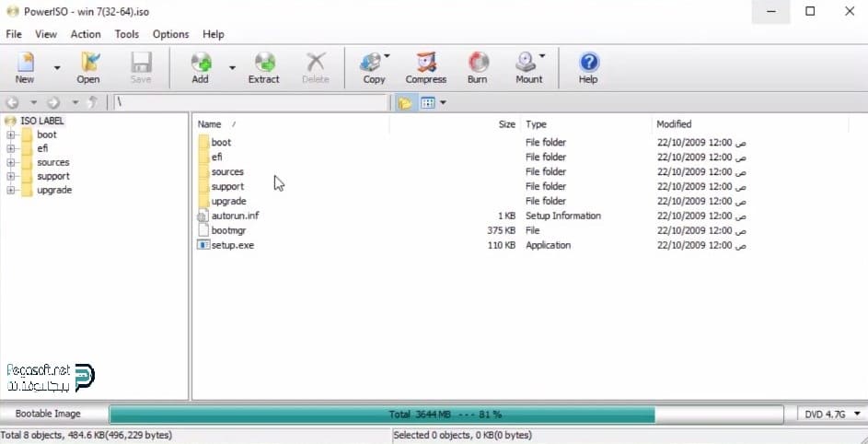Screen dimensions: 868x444
Task: Click the support folder icon in file list
Action: [x=203, y=186]
